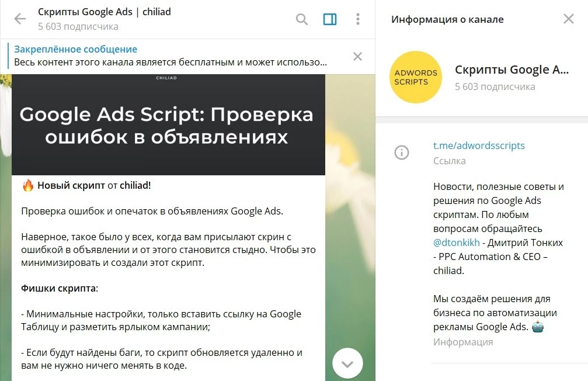This screenshot has height=381, width=588.
Task: Click the Фишки скрипта heading
Action: (59, 288)
